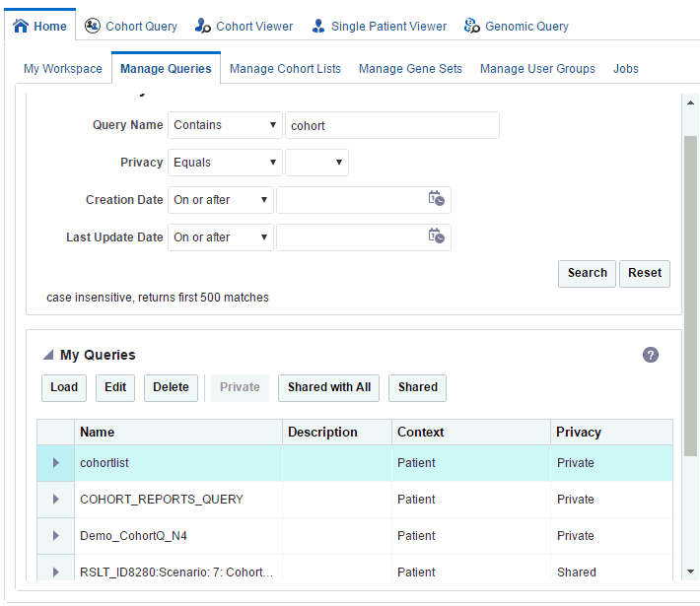Open the Creation Date calendar picker icon
The width and height of the screenshot is (700, 606).
pos(436,198)
